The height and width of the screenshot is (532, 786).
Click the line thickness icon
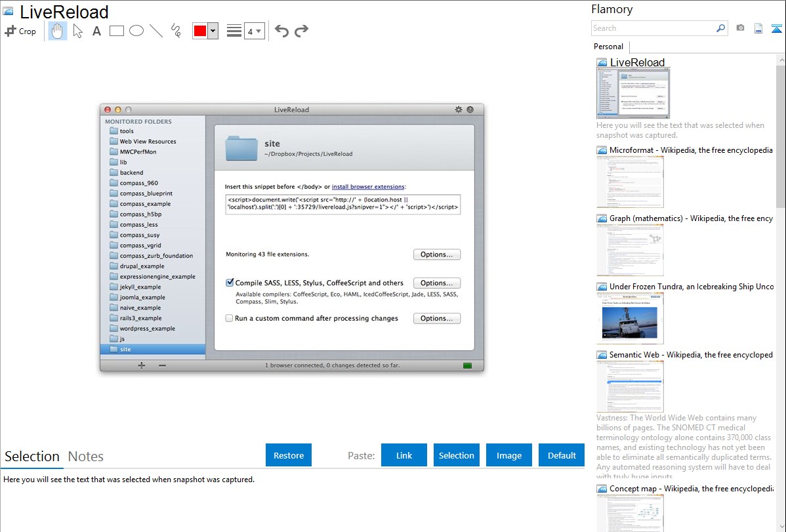click(x=234, y=31)
